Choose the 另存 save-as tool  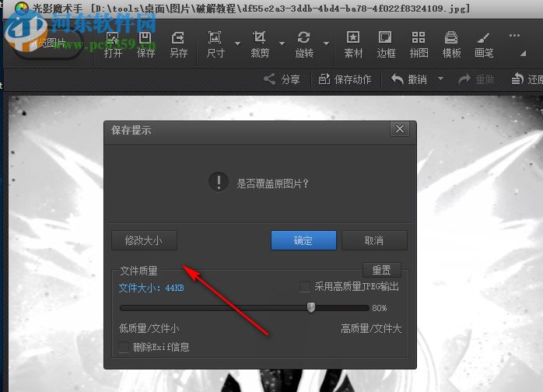click(178, 44)
